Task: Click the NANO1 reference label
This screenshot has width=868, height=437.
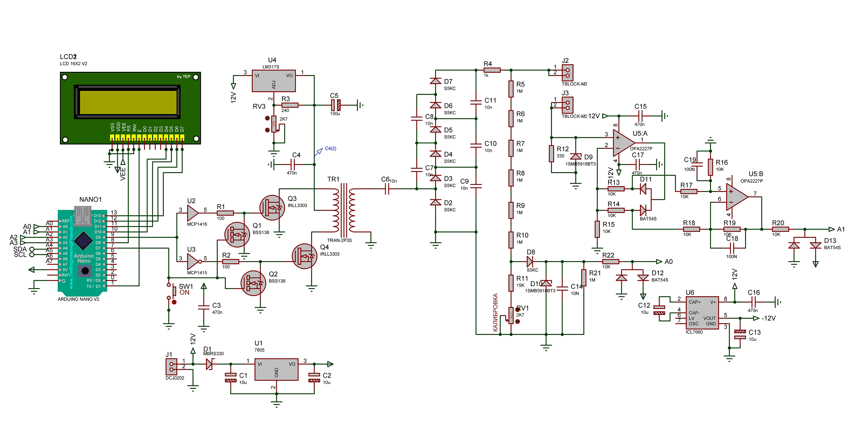Action: tap(90, 200)
